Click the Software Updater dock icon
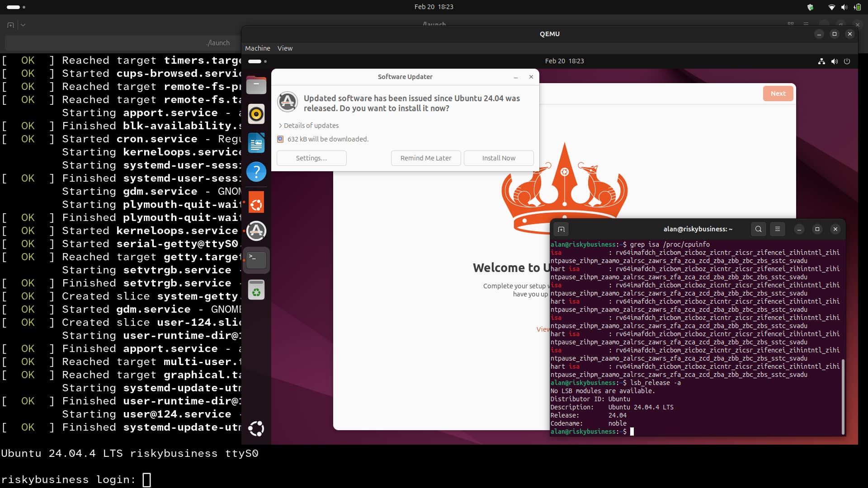Screen dimensions: 868x488 click(256, 231)
